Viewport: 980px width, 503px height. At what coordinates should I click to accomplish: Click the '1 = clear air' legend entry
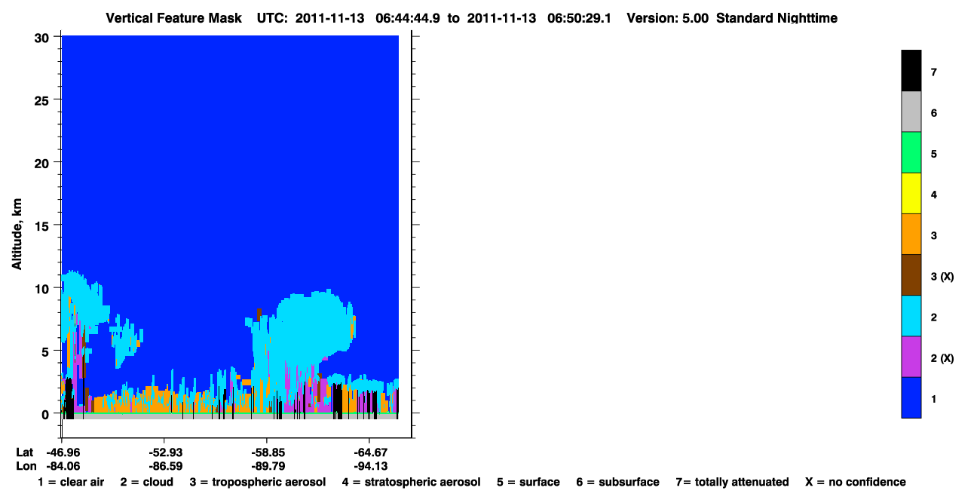pyautogui.click(x=71, y=482)
